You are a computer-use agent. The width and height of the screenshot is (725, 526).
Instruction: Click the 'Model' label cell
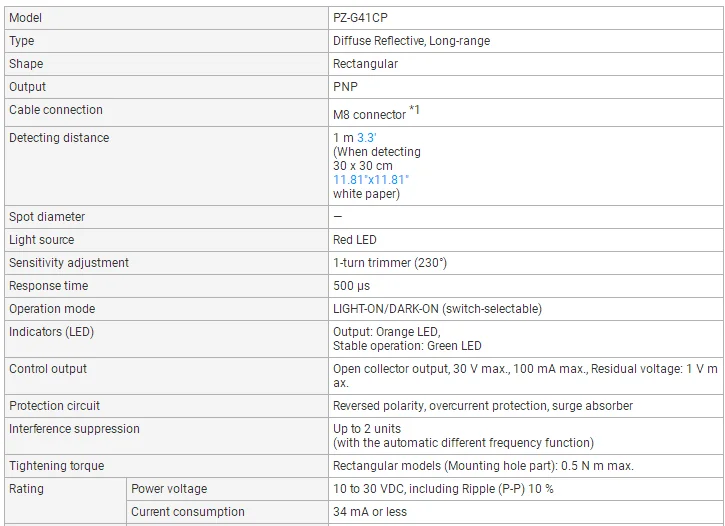click(x=166, y=18)
